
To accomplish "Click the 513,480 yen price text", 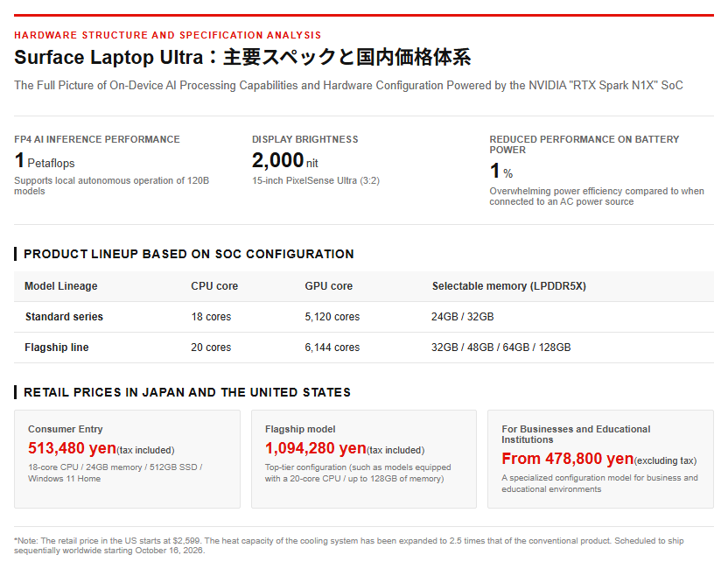I will [72, 448].
